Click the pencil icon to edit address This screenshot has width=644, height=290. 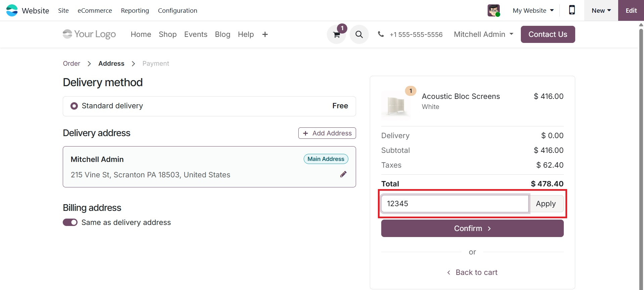tap(343, 174)
